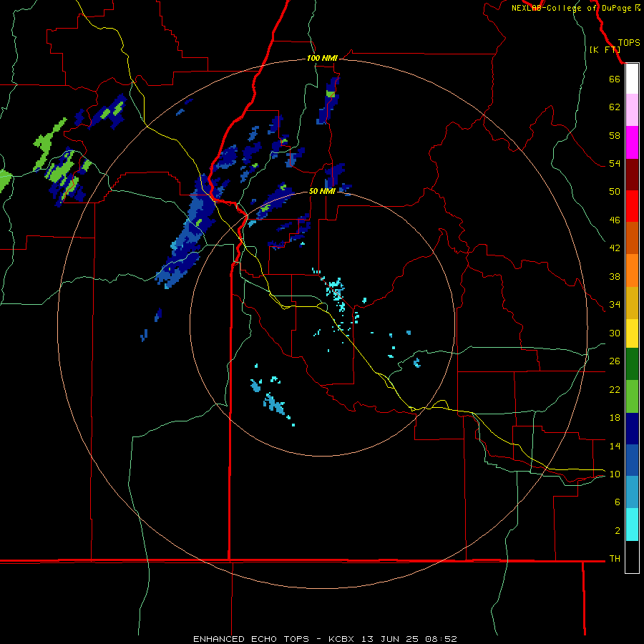Select the dark red legend swatch
The width and height of the screenshot is (644, 644).
(x=632, y=175)
